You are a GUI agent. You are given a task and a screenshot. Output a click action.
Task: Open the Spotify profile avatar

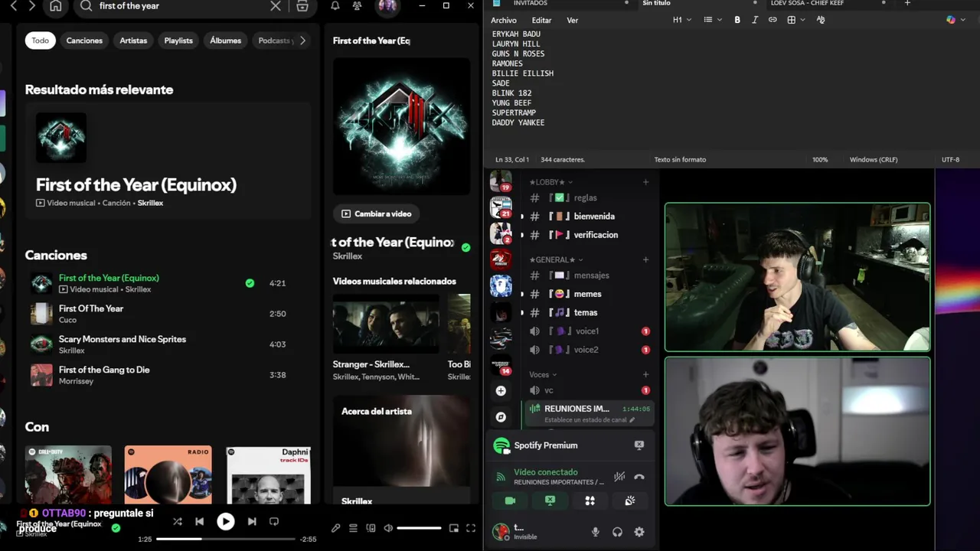point(387,6)
